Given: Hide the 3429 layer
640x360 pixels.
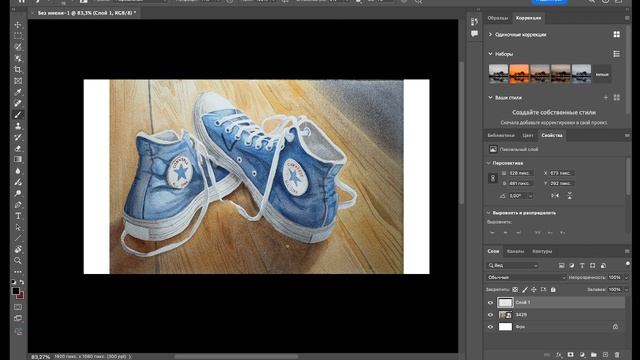Looking at the screenshot, I should (490, 315).
